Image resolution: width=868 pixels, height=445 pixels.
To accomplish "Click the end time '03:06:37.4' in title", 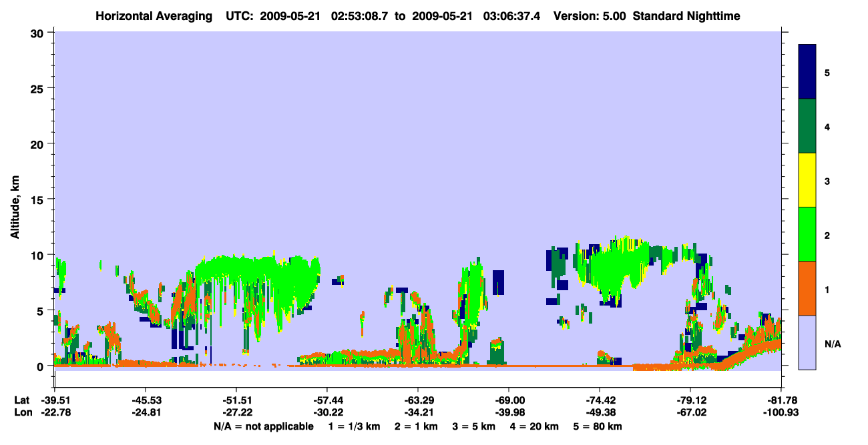I will click(512, 15).
